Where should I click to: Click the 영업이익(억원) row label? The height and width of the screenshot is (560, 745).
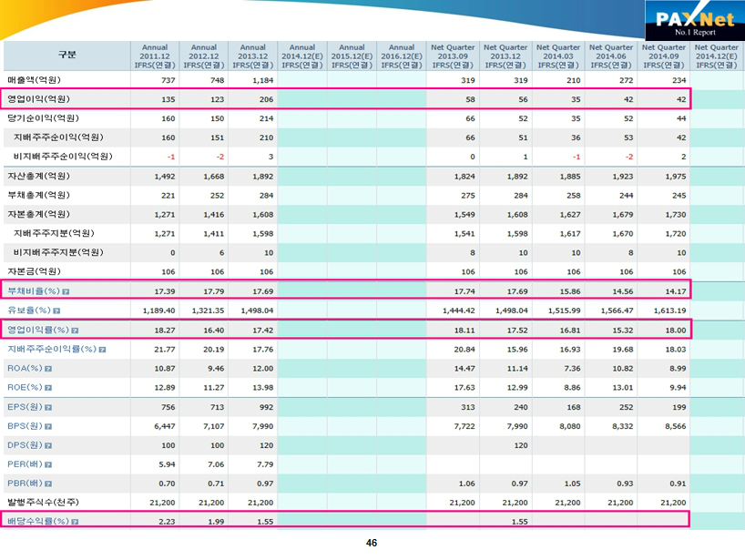[x=38, y=99]
